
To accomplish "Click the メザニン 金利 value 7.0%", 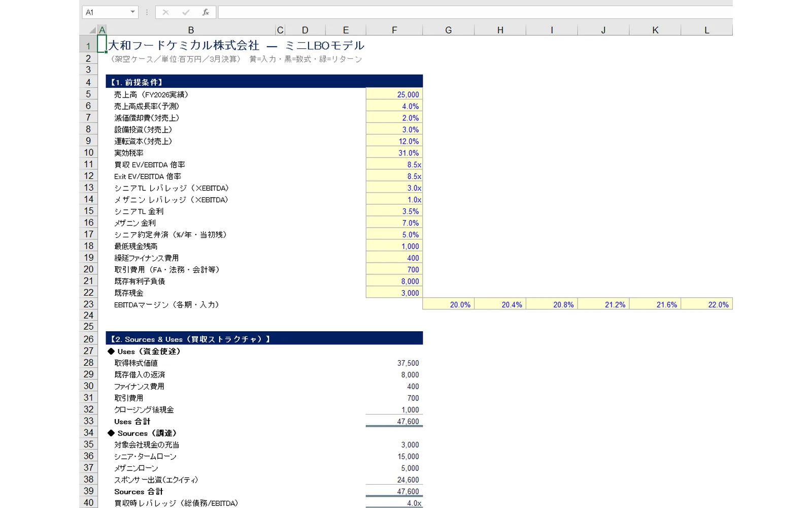I will pos(394,223).
